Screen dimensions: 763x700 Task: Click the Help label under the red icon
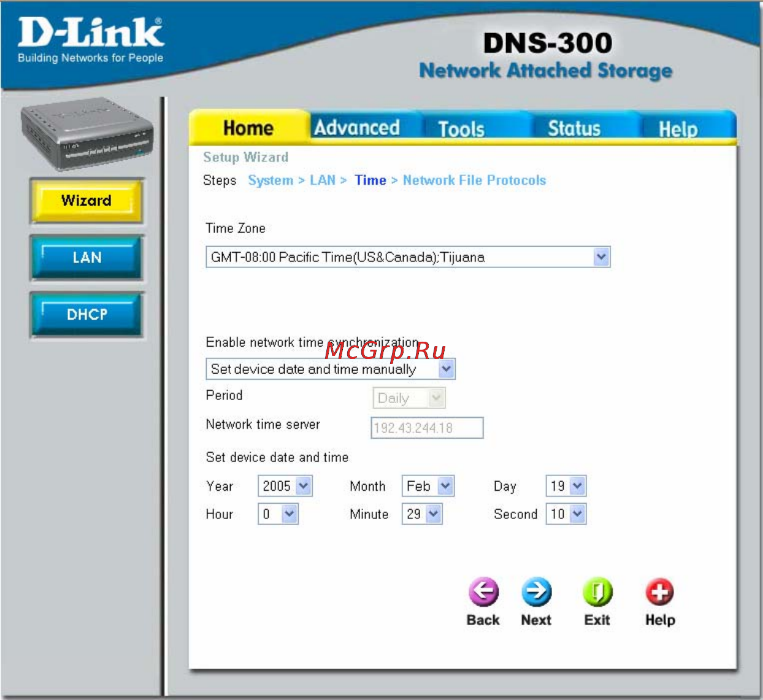pos(660,620)
